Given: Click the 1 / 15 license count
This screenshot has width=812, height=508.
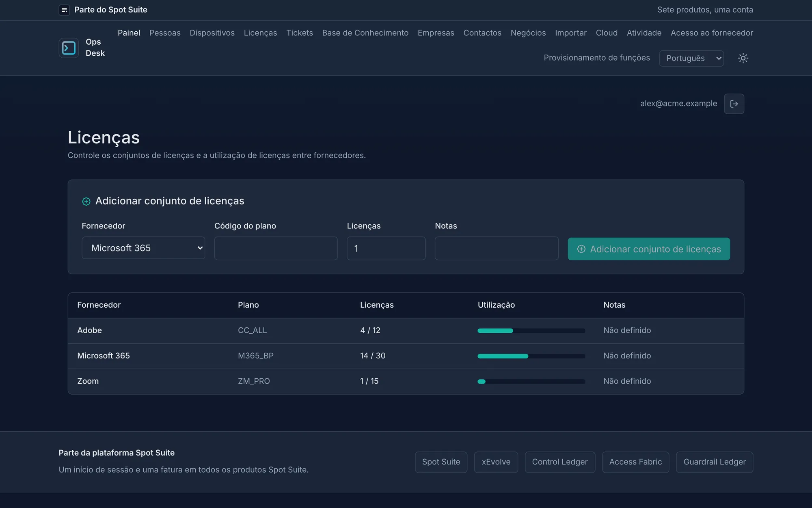Looking at the screenshot, I should point(369,381).
